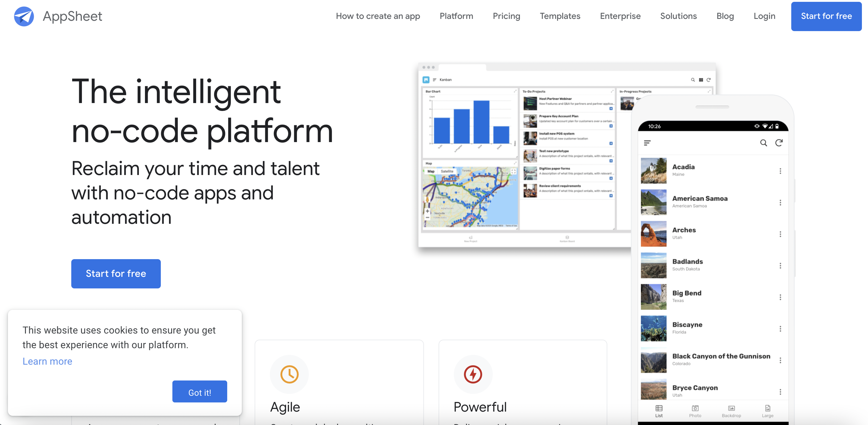Go to the Pricing page

[x=506, y=16]
